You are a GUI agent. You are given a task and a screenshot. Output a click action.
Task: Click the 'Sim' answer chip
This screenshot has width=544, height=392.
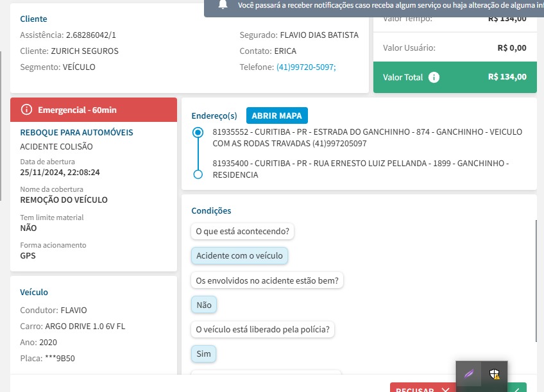pos(203,354)
